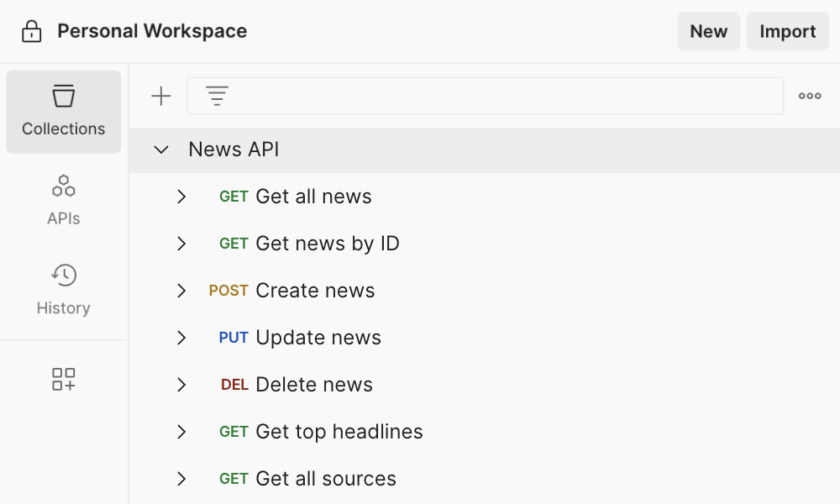
Task: Collapse the News API collection
Action: (x=160, y=150)
